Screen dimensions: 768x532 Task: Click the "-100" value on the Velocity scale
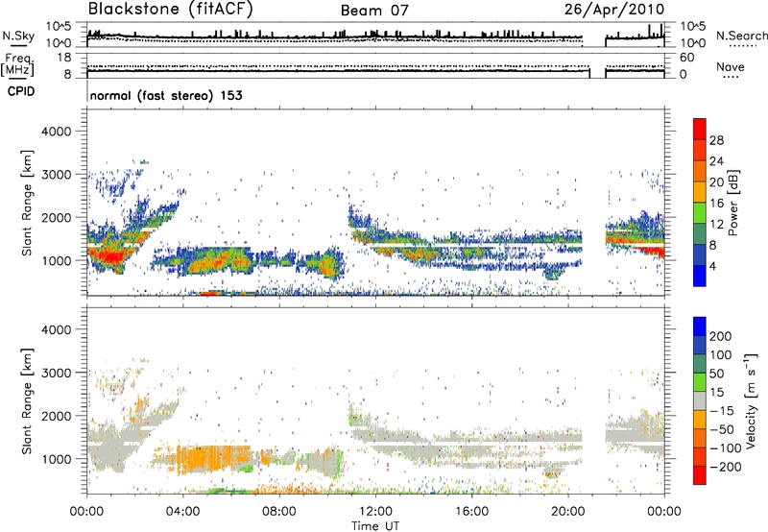[x=725, y=448]
